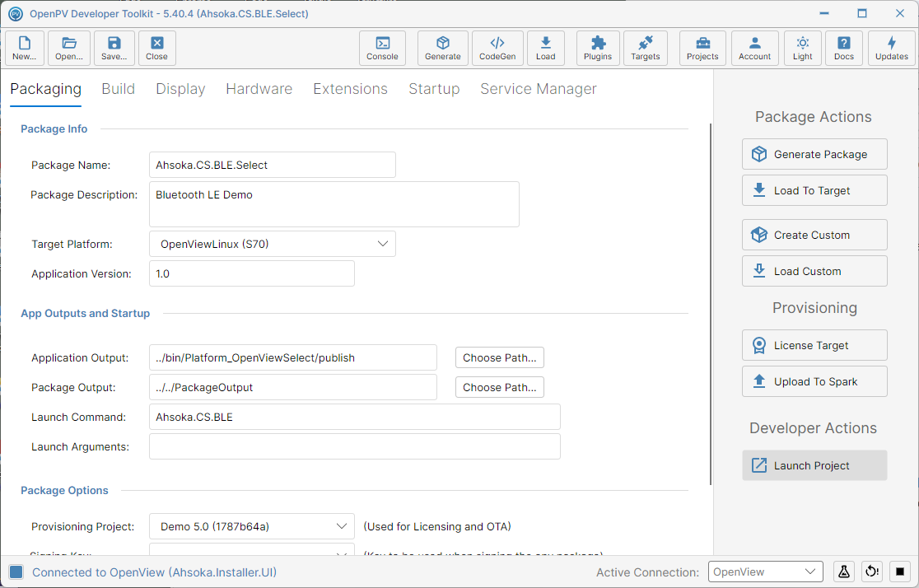Open the Projects toolbox icon
Image resolution: width=919 pixels, height=588 pixels.
pos(702,48)
